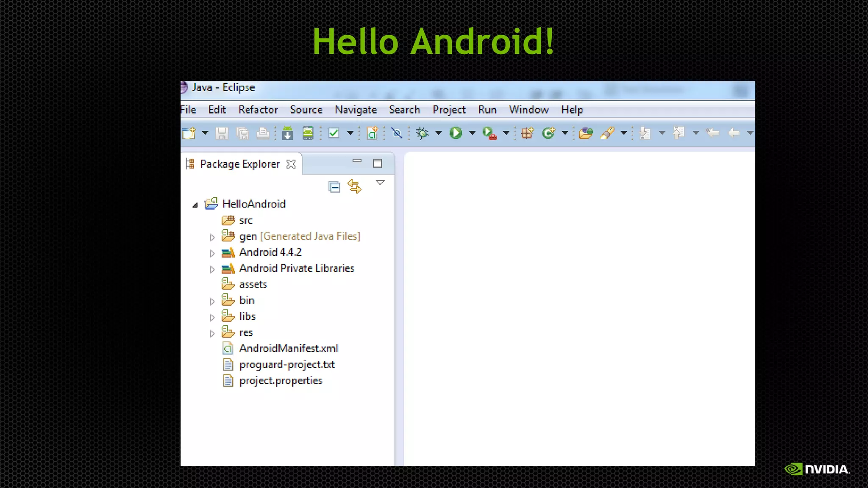
Task: Minimize the Package Explorer panel
Action: click(x=357, y=161)
